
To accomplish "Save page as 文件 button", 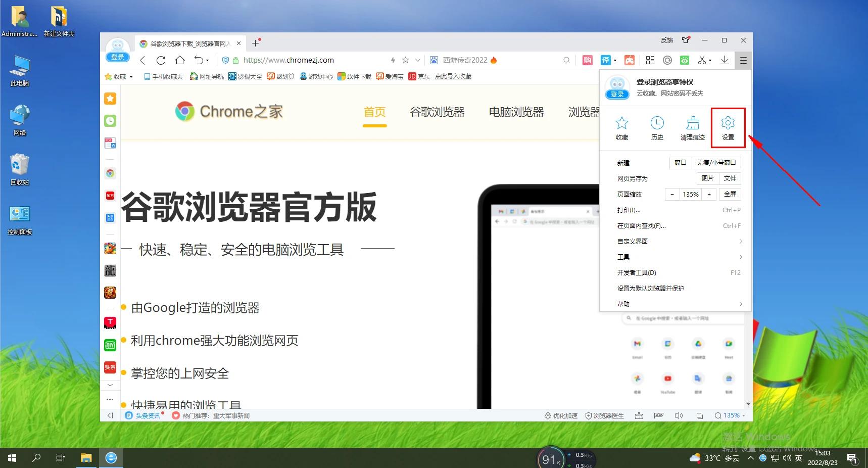I will click(730, 178).
